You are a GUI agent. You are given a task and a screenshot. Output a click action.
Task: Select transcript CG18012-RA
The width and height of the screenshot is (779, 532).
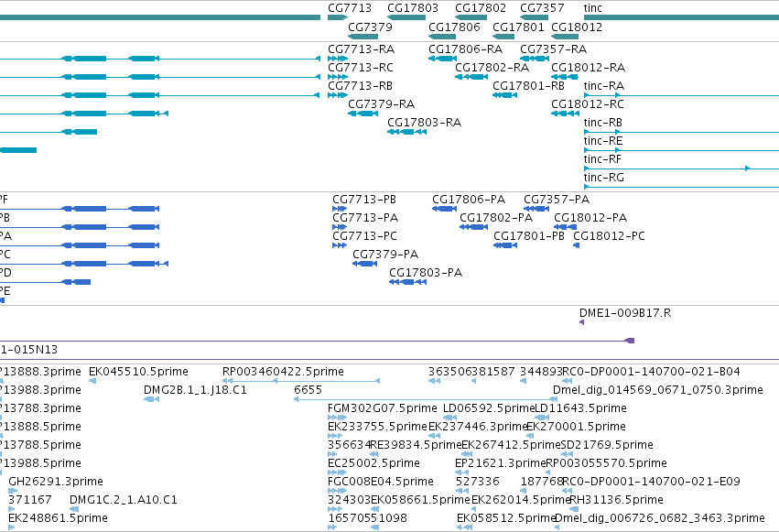click(565, 77)
